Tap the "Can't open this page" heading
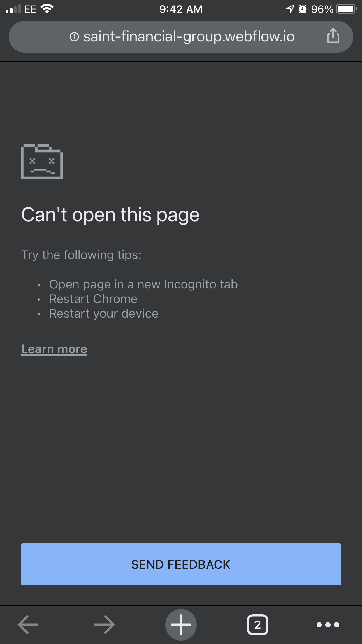The width and height of the screenshot is (362, 644). [x=110, y=215]
